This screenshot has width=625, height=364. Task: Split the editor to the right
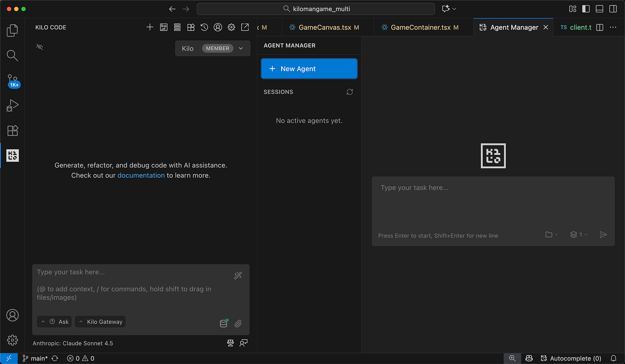pyautogui.click(x=600, y=27)
